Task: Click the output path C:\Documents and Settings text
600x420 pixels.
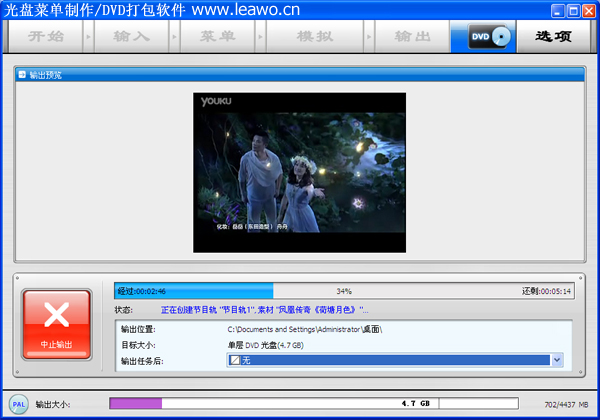Action: (305, 329)
